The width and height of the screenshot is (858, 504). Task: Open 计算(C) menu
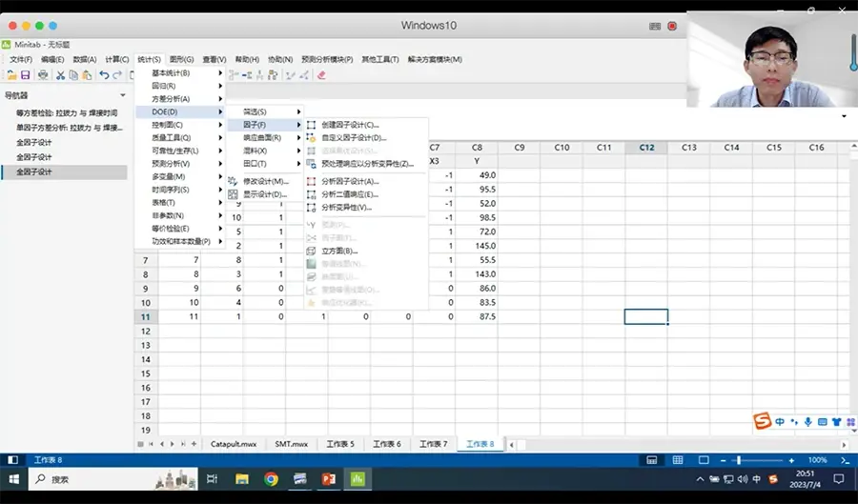pyautogui.click(x=117, y=59)
